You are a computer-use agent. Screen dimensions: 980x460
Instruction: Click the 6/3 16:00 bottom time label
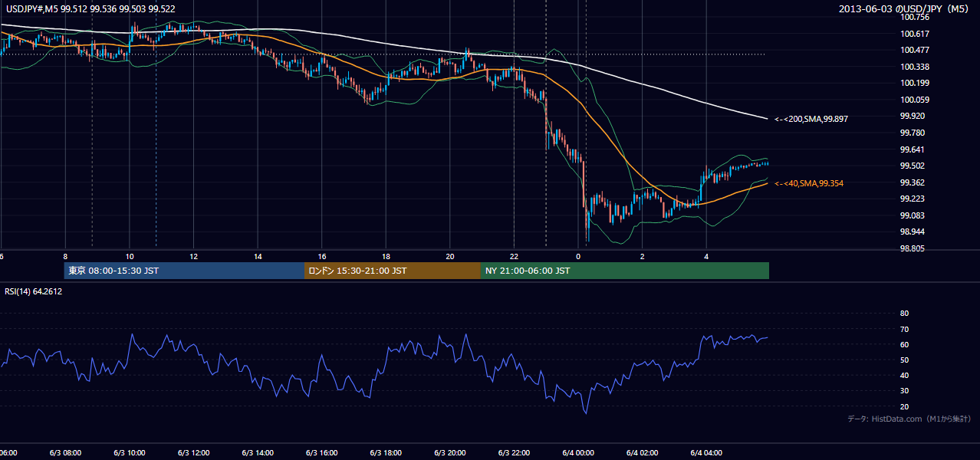[322, 452]
